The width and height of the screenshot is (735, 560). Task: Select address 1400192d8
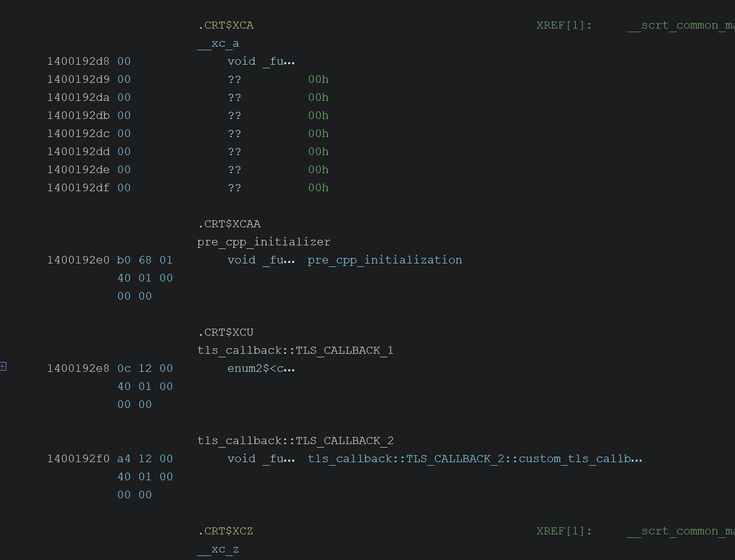78,61
